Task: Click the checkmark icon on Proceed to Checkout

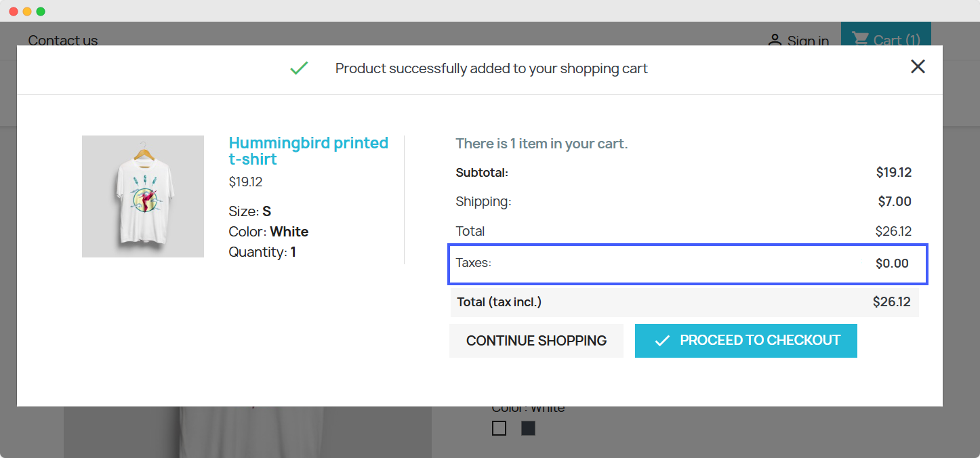Action: (x=662, y=341)
